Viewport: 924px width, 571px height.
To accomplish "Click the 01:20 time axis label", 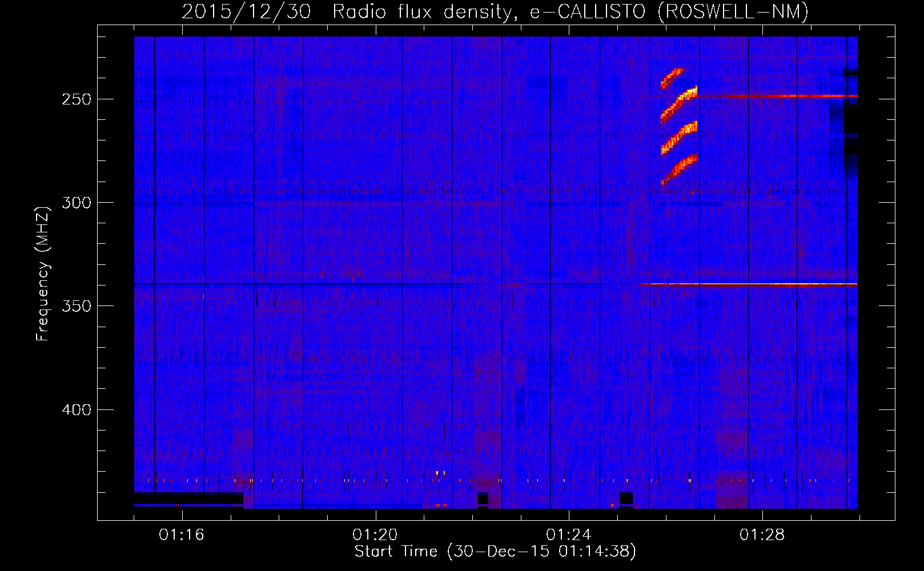I will click(x=375, y=535).
